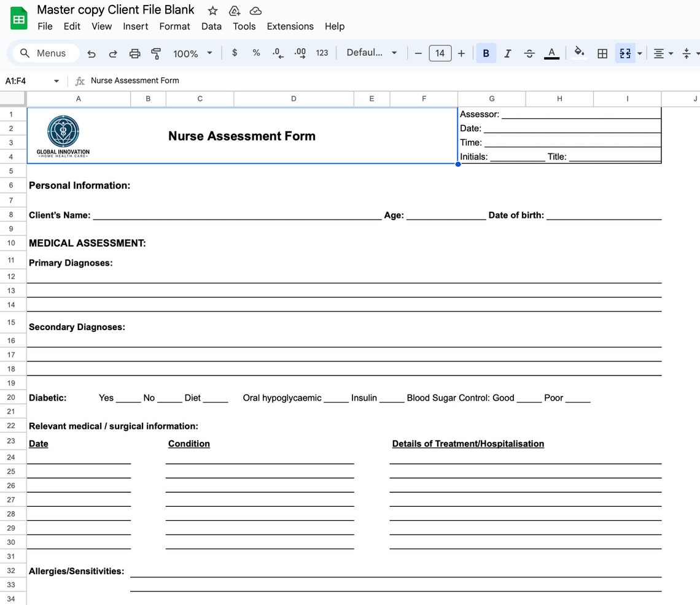Screen dimensions: 700x605
Task: Expand the merge cells options arrow
Action: (639, 53)
